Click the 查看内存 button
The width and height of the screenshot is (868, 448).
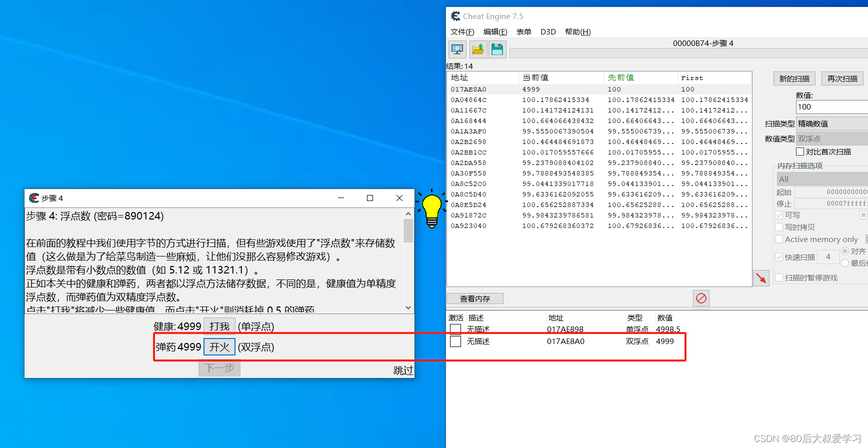[474, 298]
